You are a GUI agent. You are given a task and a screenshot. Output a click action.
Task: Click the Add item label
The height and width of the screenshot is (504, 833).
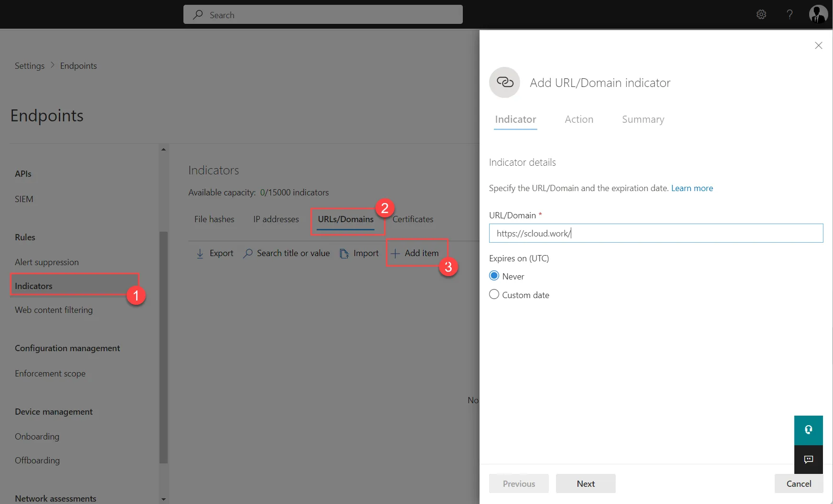[x=421, y=253]
